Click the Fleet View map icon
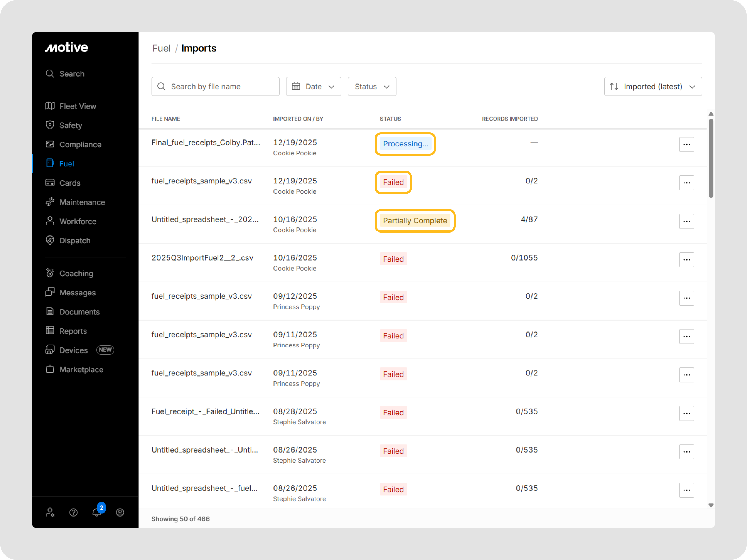Viewport: 747px width, 560px height. 50,106
